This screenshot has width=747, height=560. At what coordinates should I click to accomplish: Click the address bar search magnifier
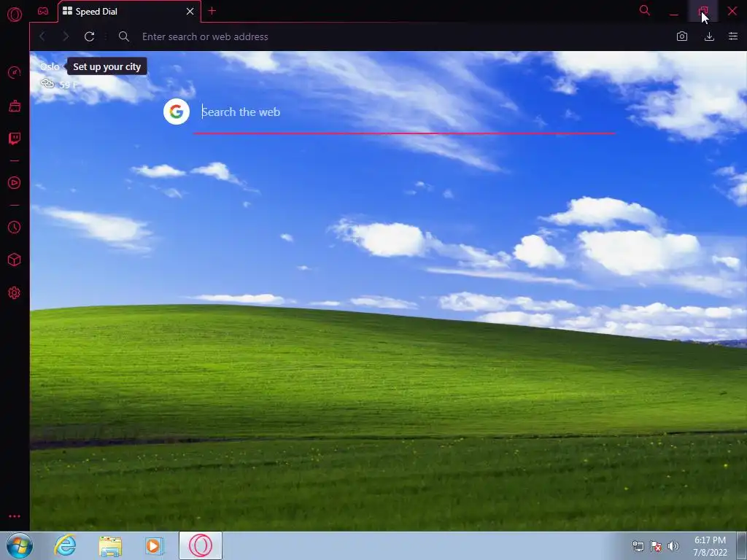[124, 36]
